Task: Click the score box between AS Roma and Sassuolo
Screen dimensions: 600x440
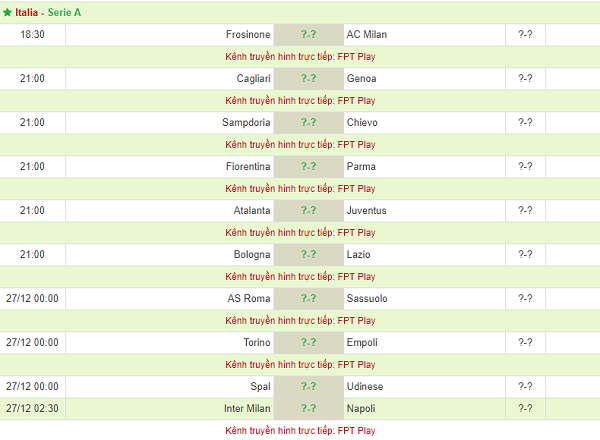Action: pos(308,298)
